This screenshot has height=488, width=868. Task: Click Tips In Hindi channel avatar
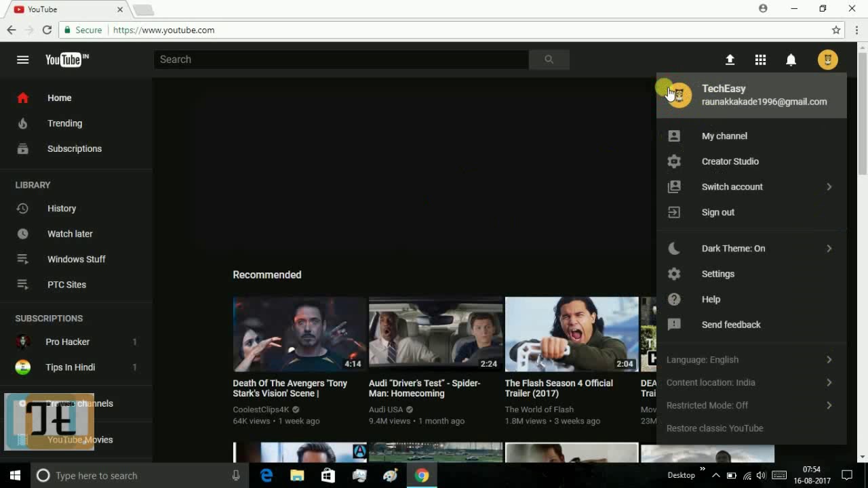click(23, 367)
